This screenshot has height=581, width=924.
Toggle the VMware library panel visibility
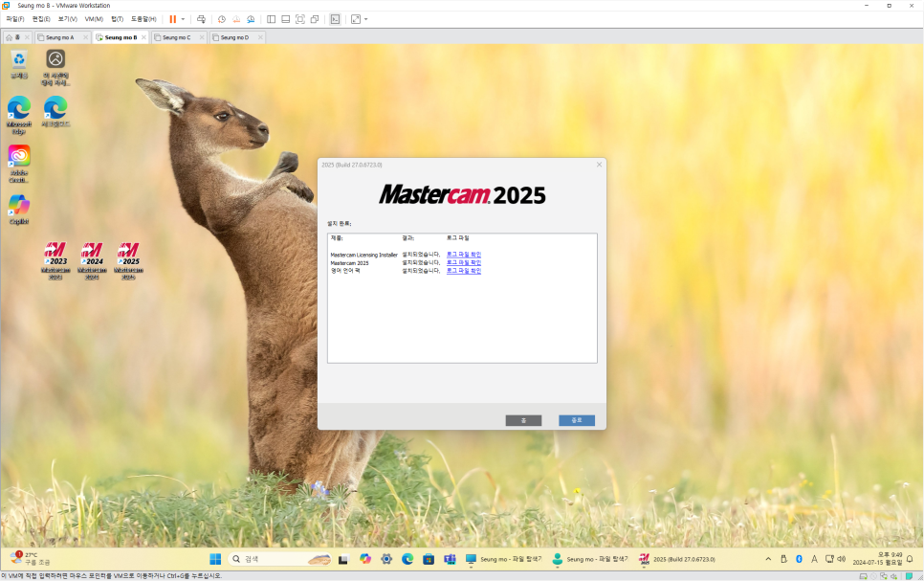[271, 18]
